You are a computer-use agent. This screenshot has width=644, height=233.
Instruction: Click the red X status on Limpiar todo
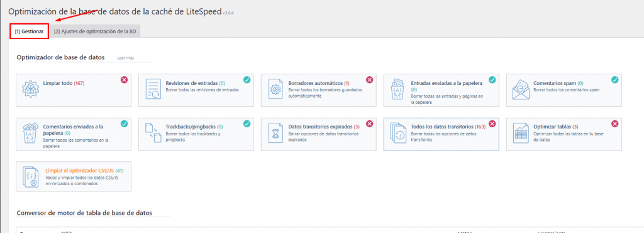124,80
